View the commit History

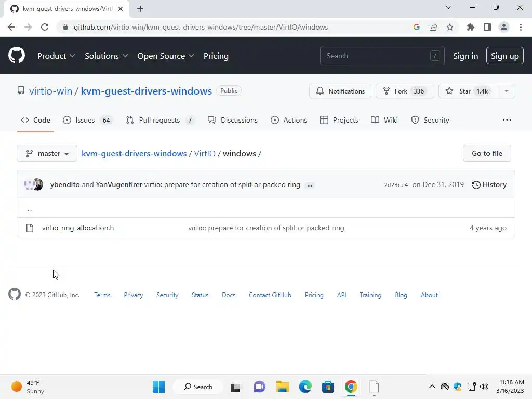489,184
